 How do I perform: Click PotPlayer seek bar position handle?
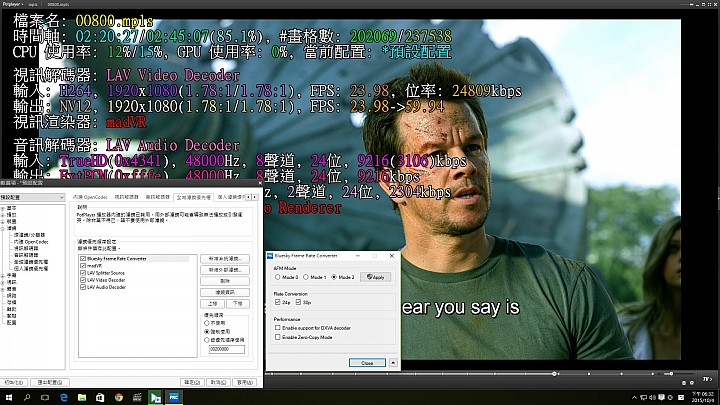point(555,374)
